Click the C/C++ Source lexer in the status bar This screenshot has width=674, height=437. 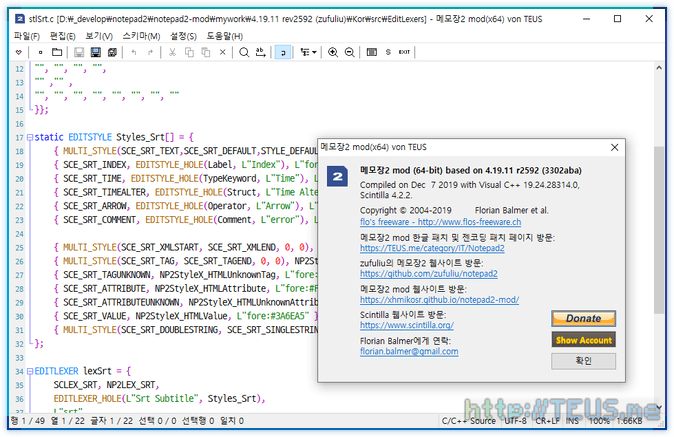(x=469, y=421)
